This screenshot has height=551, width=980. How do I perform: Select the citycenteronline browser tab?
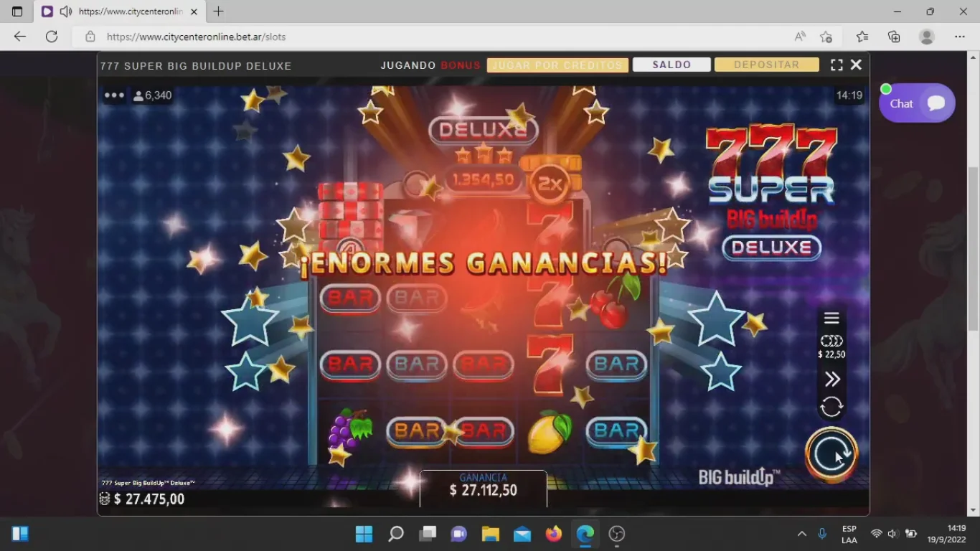pyautogui.click(x=121, y=11)
